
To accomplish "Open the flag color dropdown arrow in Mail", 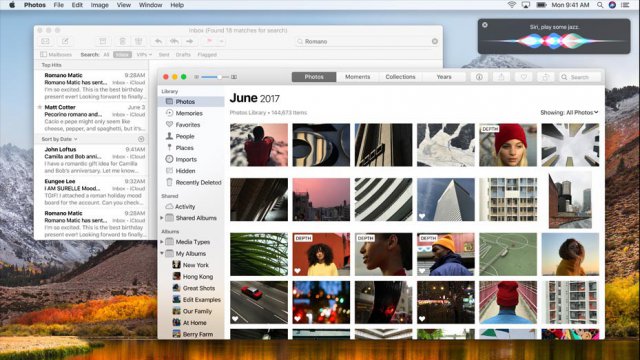I will (221, 41).
